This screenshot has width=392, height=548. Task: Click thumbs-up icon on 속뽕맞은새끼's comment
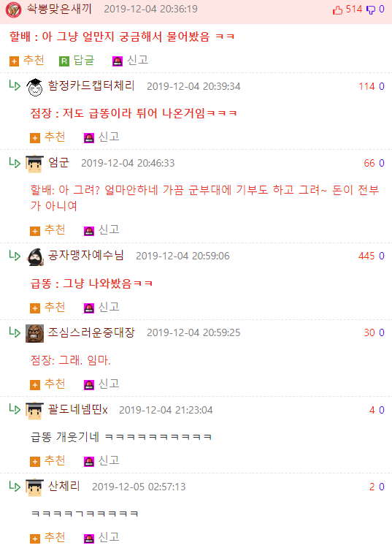click(x=337, y=9)
